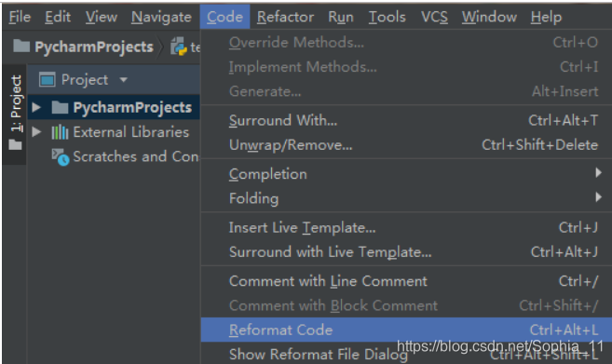
Task: Click PycharmProjects breadcrumb folder icon
Action: click(21, 46)
